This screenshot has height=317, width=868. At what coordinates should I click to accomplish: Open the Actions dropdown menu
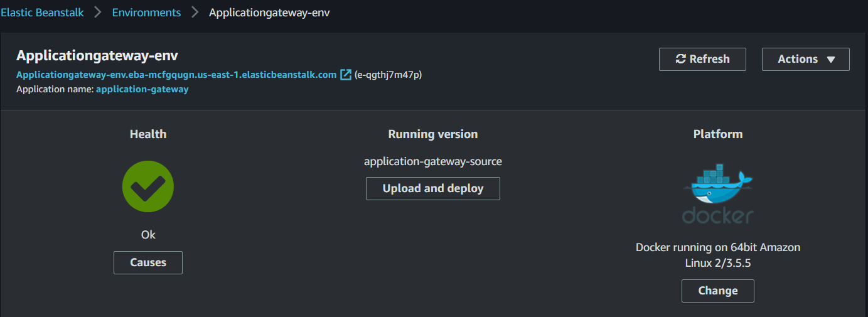pyautogui.click(x=805, y=59)
